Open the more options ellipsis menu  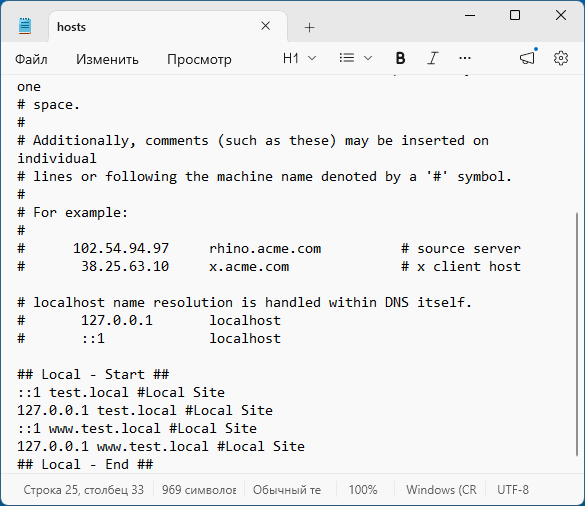click(x=464, y=58)
